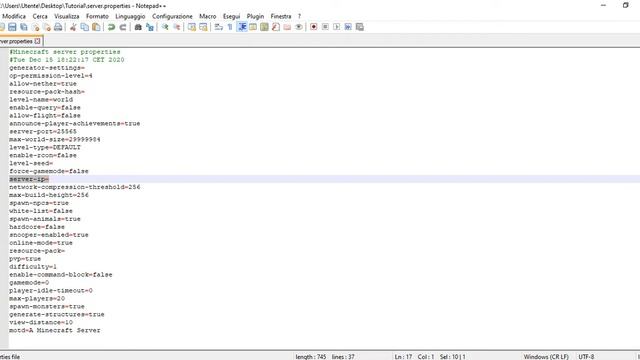Open the Macro menu

pos(207,16)
